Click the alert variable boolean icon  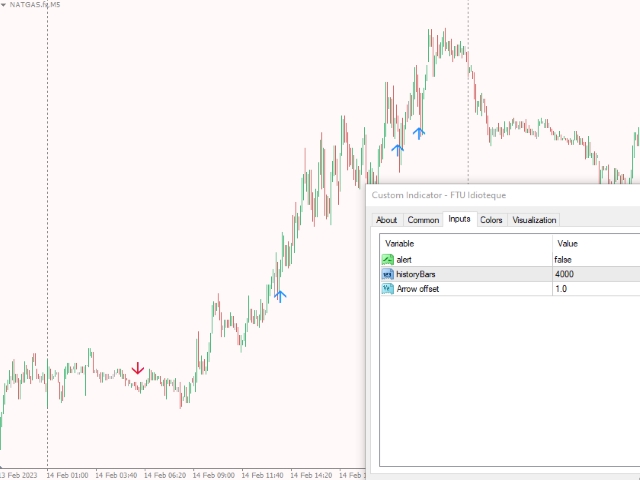(x=387, y=260)
